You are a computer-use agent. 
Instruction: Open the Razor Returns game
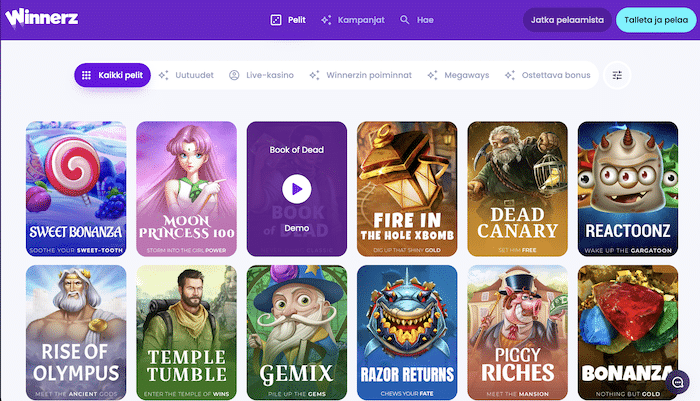[x=407, y=333]
